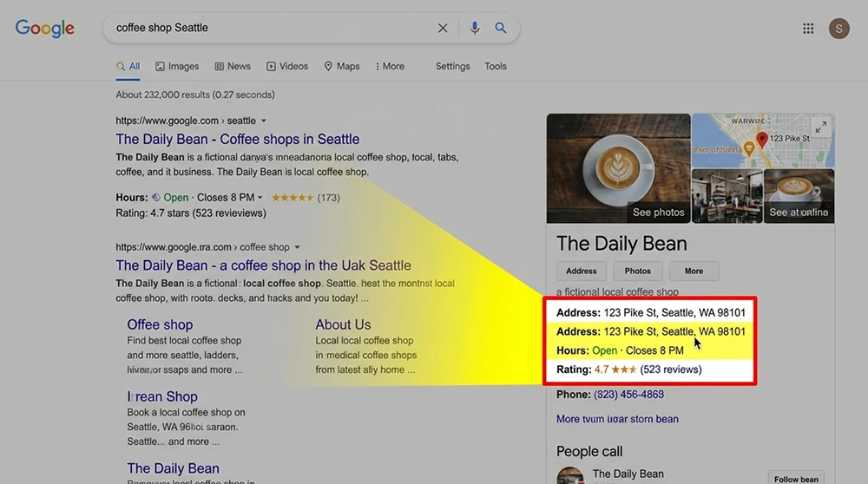Click the red map pin at 123 Pike St

point(762,140)
